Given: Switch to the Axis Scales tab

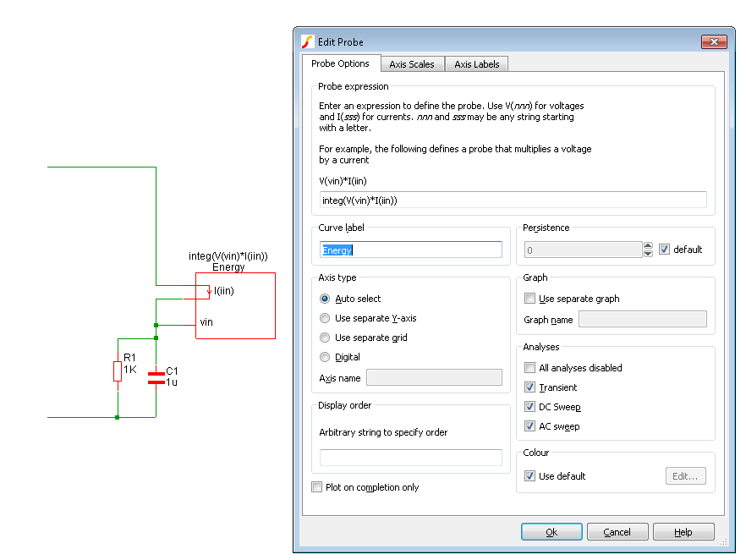Looking at the screenshot, I should 412,63.
